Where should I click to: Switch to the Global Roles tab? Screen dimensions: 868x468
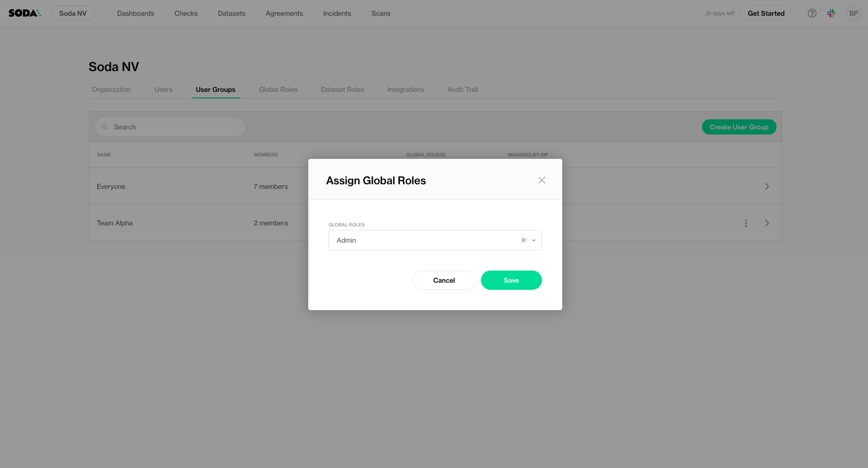pyautogui.click(x=278, y=90)
